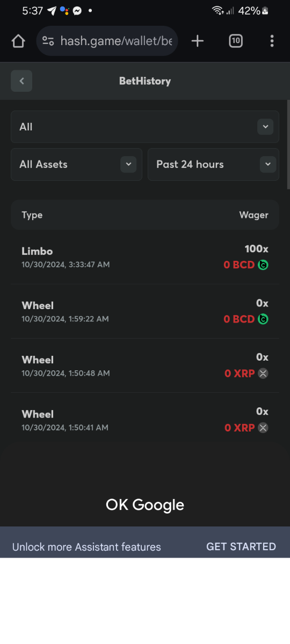The width and height of the screenshot is (290, 644).
Task: Open a new tab with plus icon
Action: [198, 41]
